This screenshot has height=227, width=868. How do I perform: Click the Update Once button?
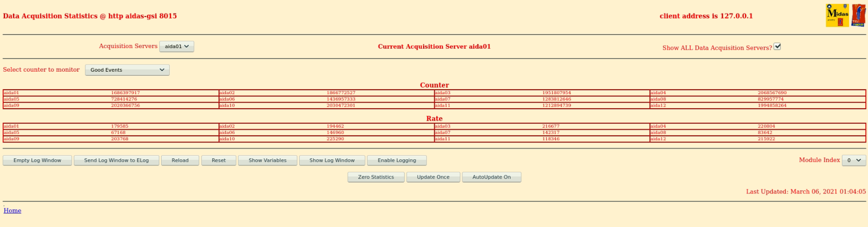pyautogui.click(x=433, y=177)
